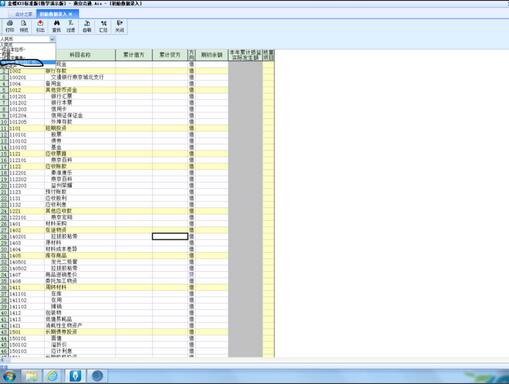Select the Filter (过滤) toolbar icon

[x=71, y=26]
